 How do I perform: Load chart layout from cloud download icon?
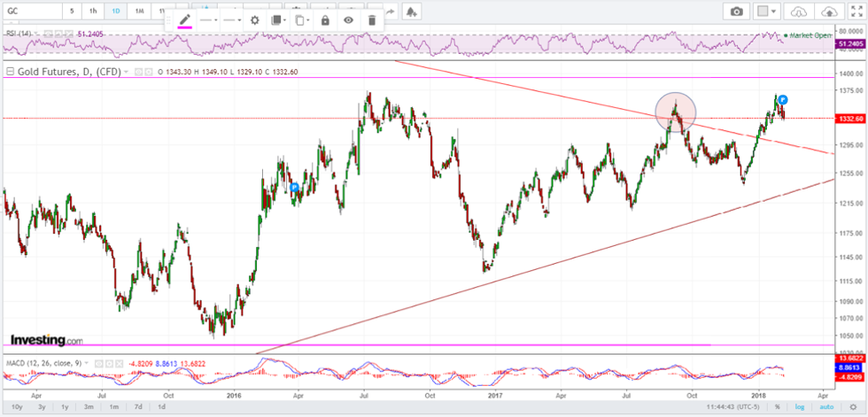coord(799,12)
